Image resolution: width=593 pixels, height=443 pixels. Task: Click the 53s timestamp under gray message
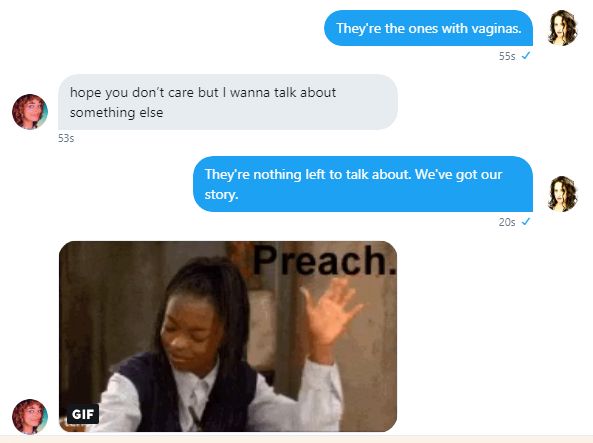pyautogui.click(x=66, y=138)
